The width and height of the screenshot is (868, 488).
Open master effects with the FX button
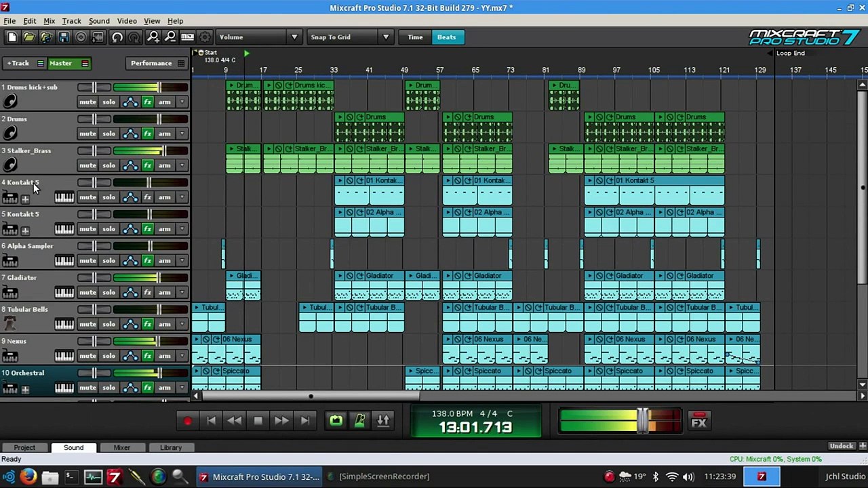(x=699, y=421)
